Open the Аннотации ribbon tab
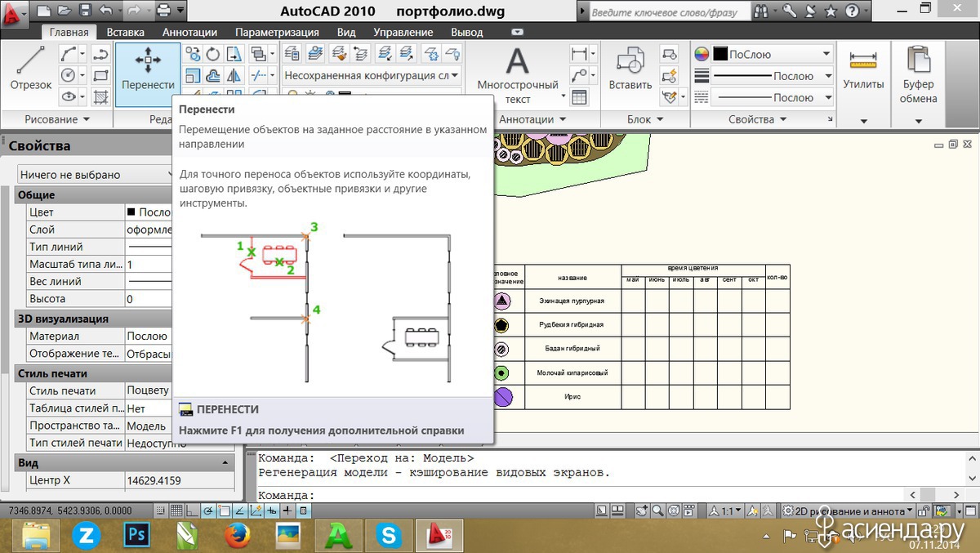 [x=189, y=32]
